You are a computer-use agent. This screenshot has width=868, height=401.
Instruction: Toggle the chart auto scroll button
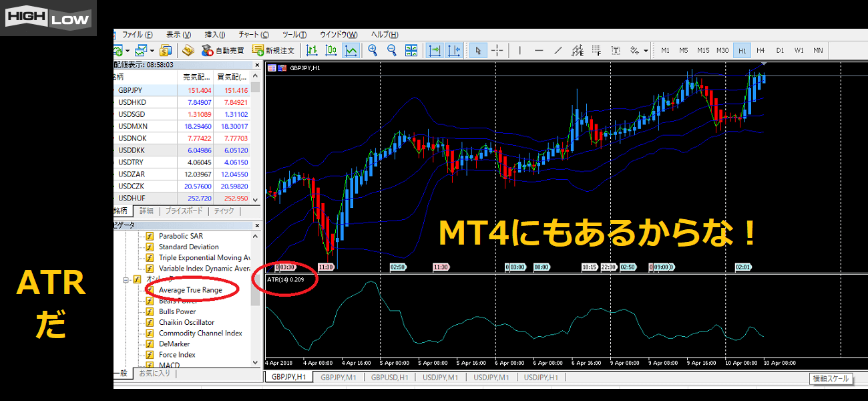pos(435,50)
